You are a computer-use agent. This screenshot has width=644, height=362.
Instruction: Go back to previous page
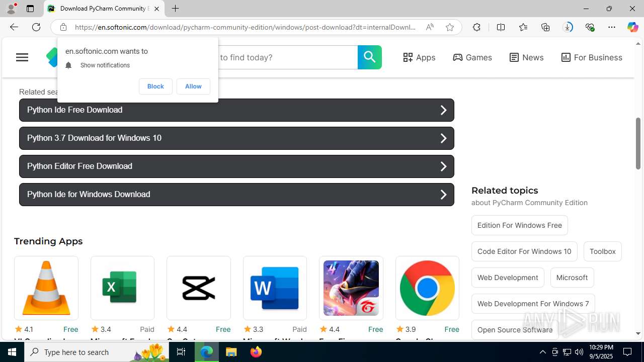[x=14, y=27]
